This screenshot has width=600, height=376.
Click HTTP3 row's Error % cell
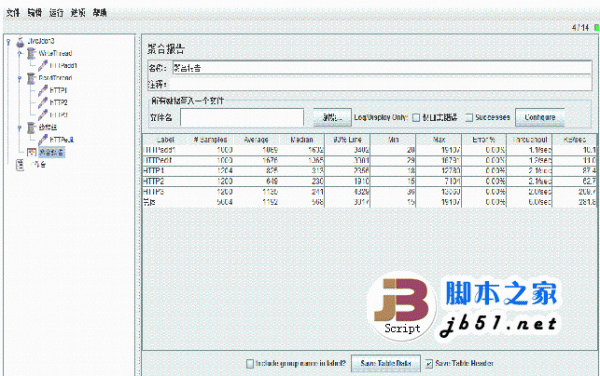pos(484,191)
